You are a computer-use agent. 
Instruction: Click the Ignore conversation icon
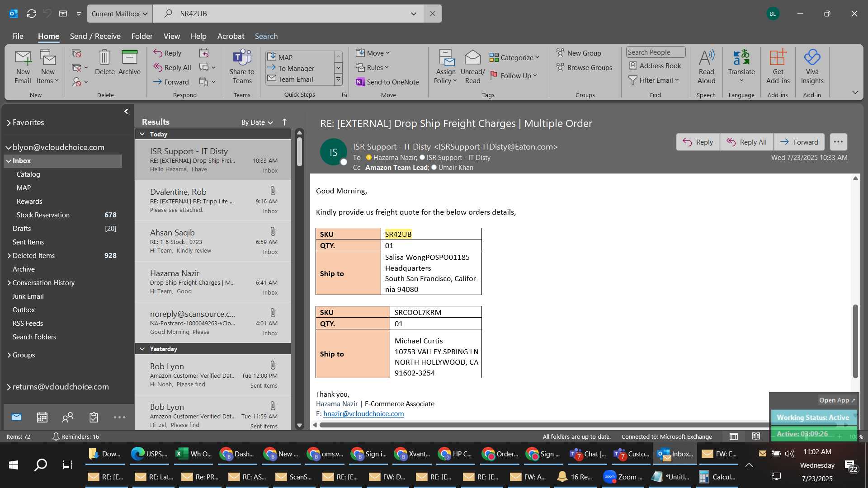(76, 53)
